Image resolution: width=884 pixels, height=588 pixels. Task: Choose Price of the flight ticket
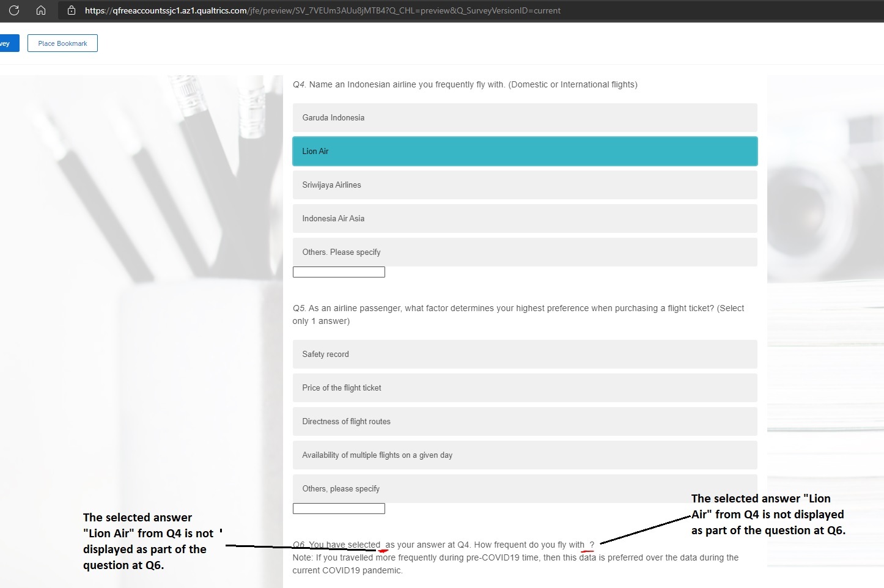pos(525,388)
